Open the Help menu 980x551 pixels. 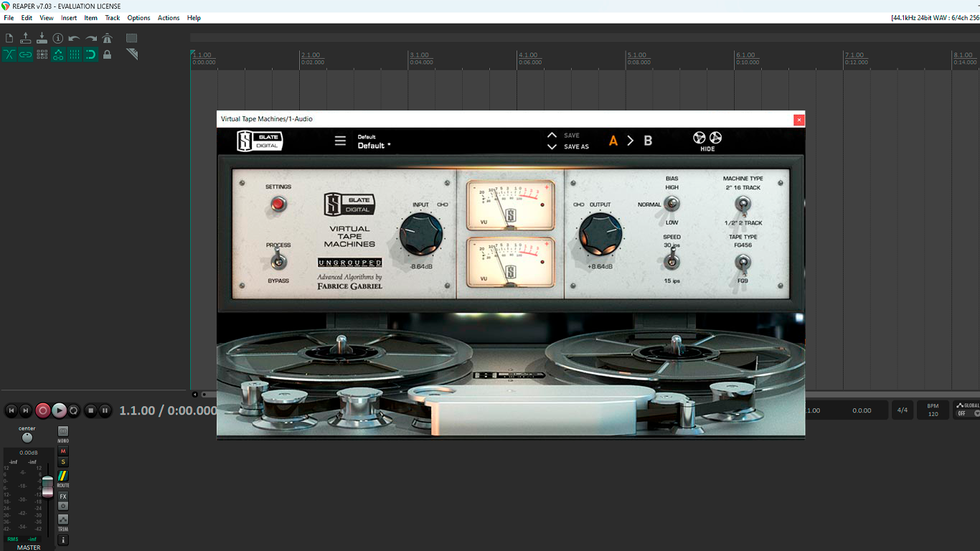click(x=194, y=18)
